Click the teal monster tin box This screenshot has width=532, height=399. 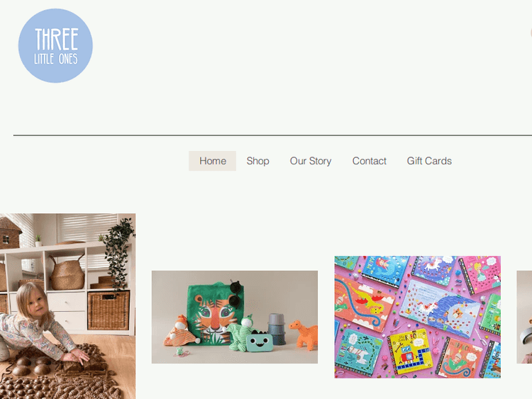pos(260,342)
